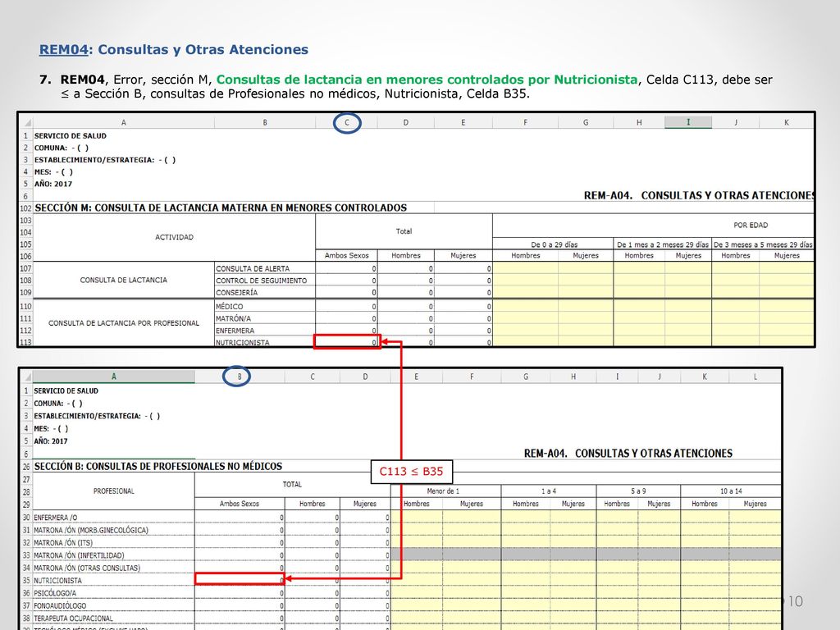Screen dimensions: 840x630
Task: Select the 'ENFERMERA' cell in row 112
Action: 265,331
